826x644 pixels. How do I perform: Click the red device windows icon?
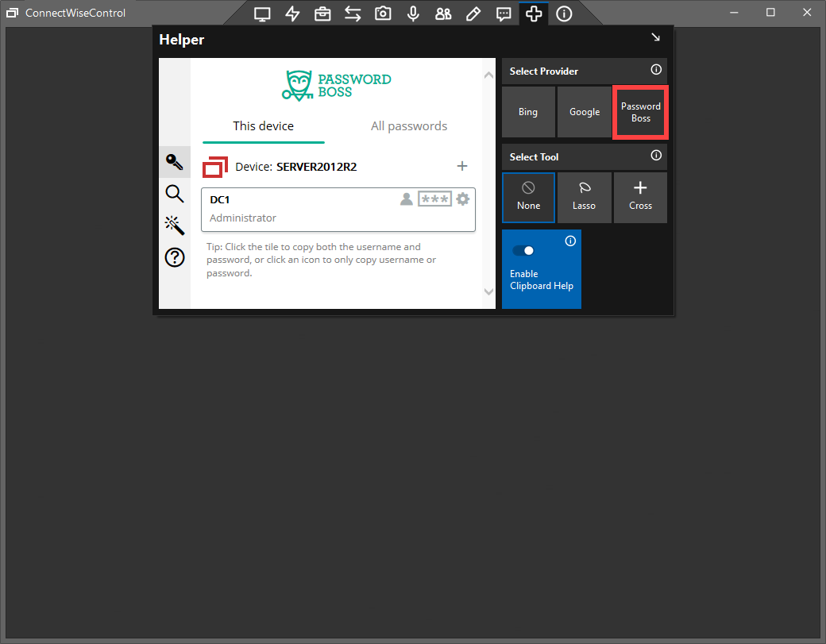tap(215, 167)
